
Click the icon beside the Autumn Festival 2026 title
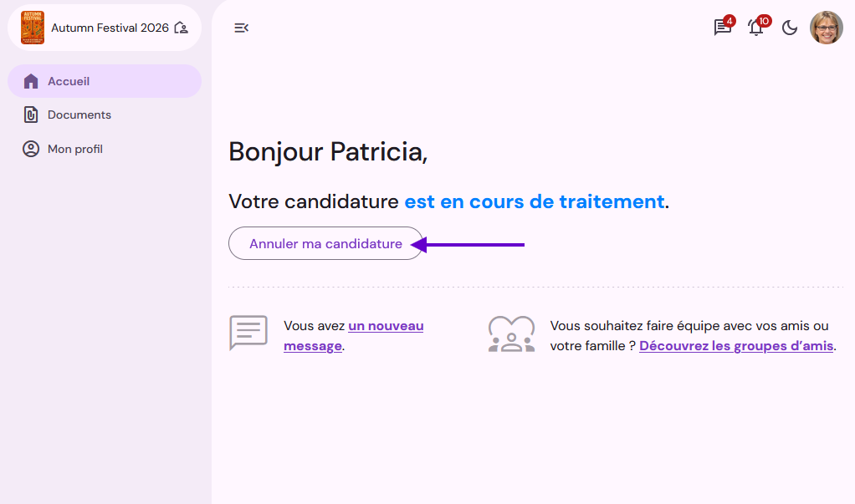[181, 28]
